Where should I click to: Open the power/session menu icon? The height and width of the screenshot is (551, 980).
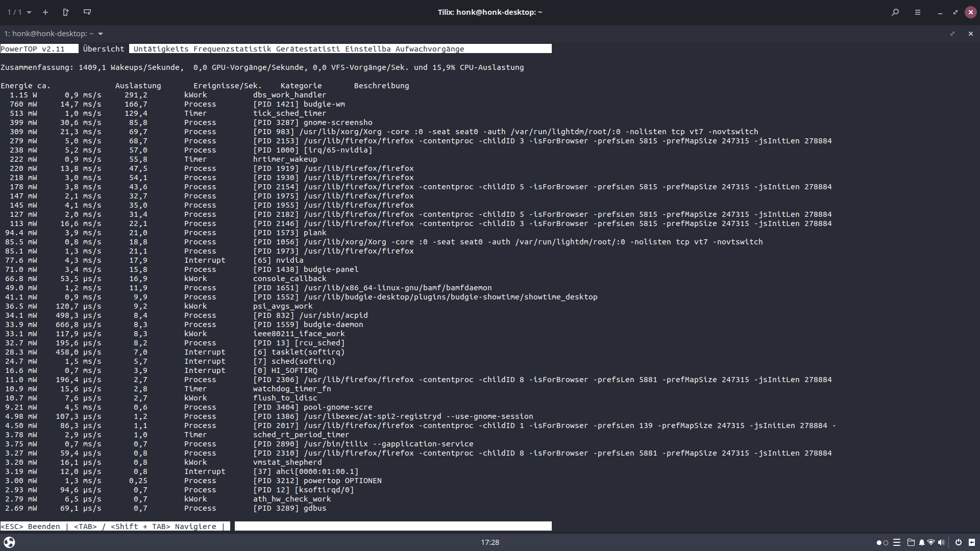[x=959, y=542]
